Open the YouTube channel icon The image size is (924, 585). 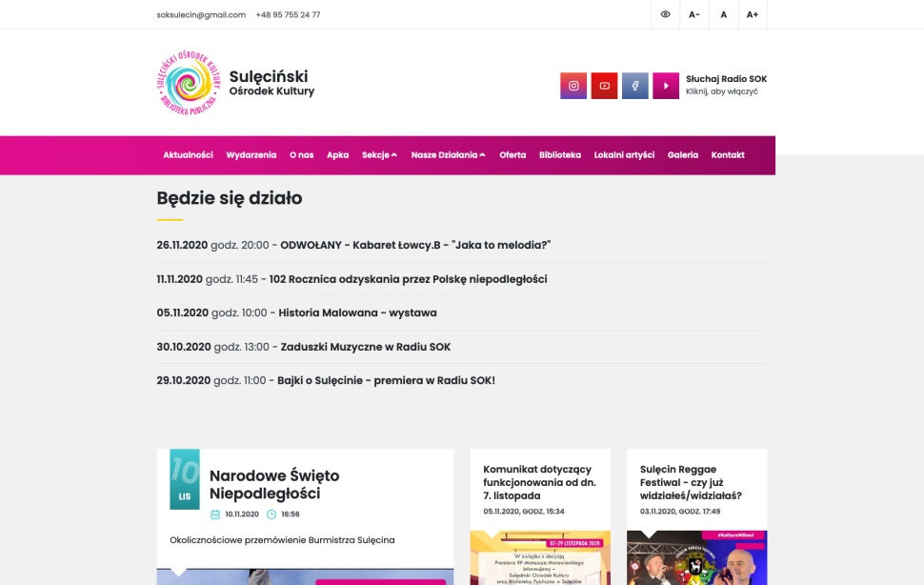pos(604,85)
